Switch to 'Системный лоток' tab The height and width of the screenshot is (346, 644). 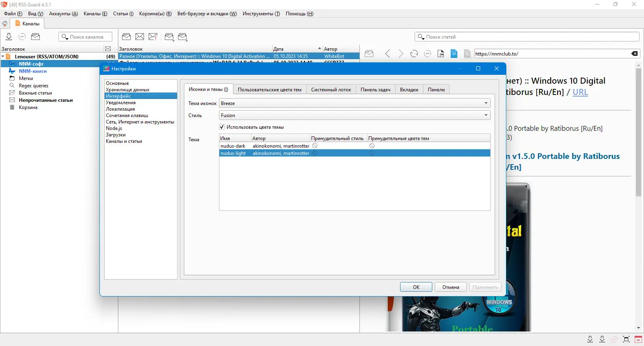331,89
